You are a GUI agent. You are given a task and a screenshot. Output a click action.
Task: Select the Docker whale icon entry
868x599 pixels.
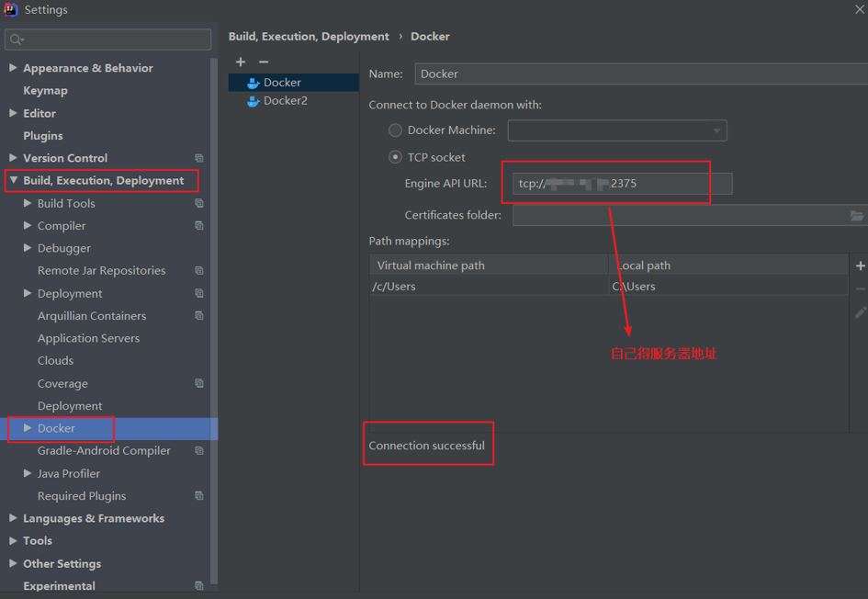tap(293, 83)
